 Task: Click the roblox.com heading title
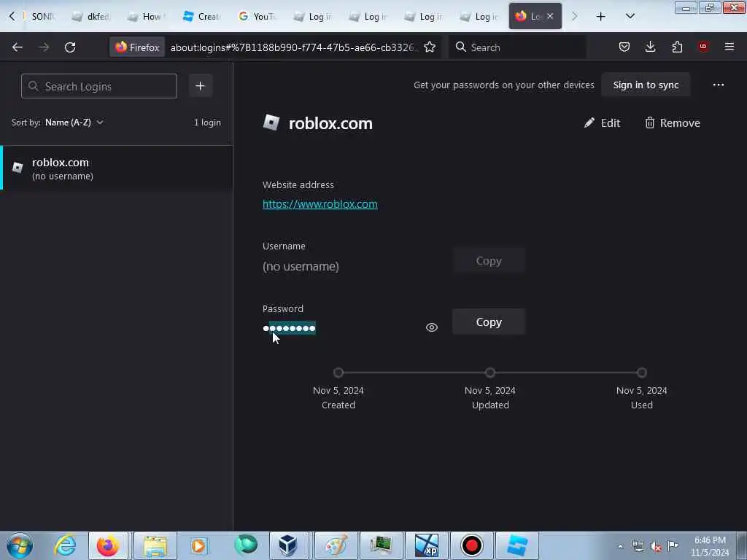[330, 123]
